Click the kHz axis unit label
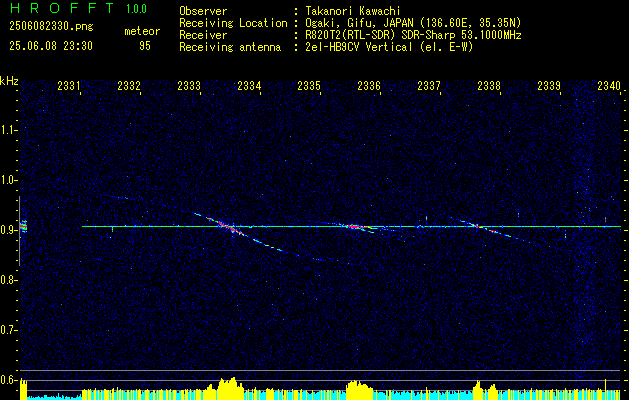Screen dimensions: 629x400 (x=9, y=81)
